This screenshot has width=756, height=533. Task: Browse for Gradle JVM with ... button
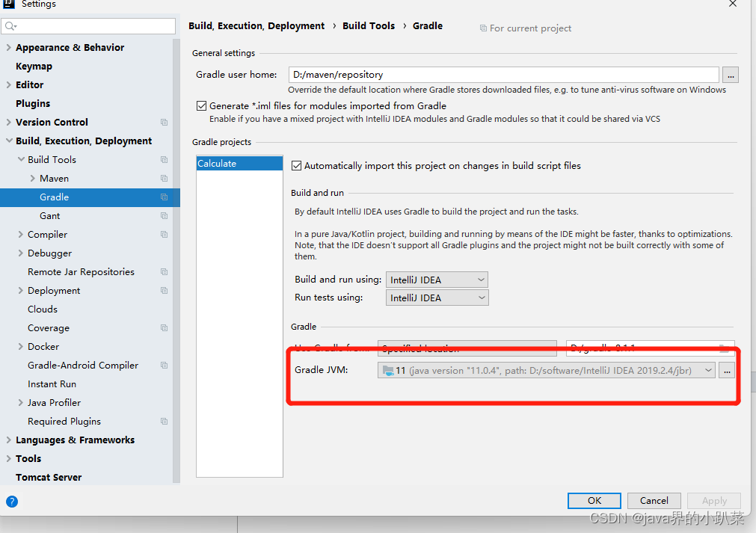tap(727, 371)
